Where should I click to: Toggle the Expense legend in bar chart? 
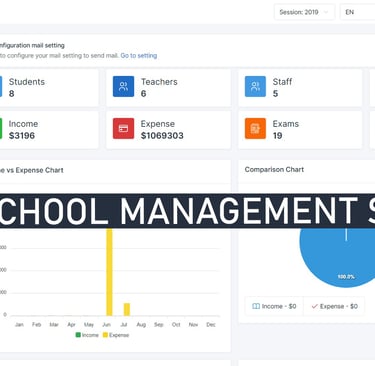point(116,335)
